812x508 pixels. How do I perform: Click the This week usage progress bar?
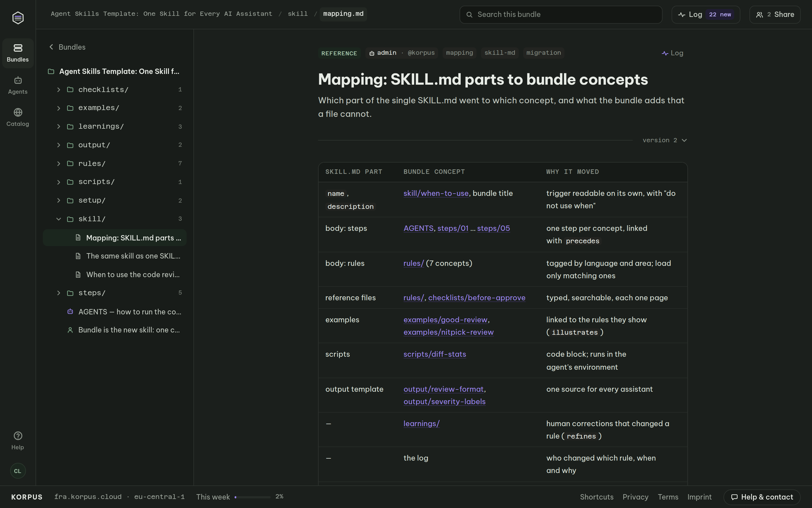pyautogui.click(x=252, y=497)
